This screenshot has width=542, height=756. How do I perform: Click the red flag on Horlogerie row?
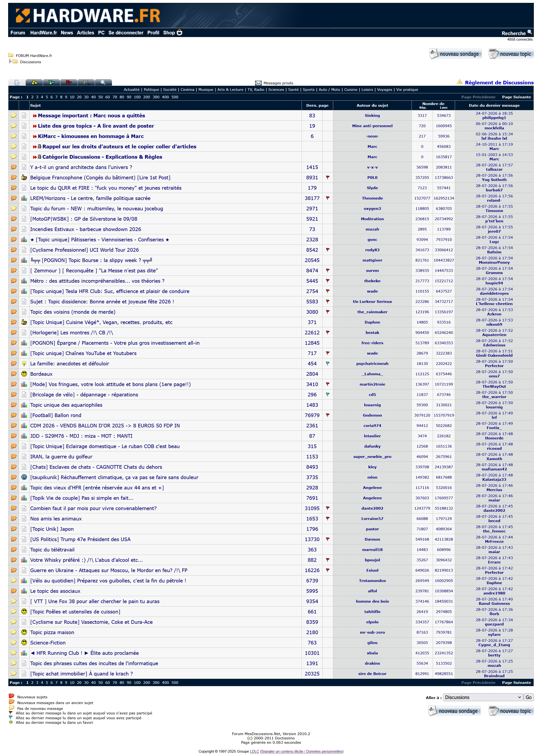point(327,332)
